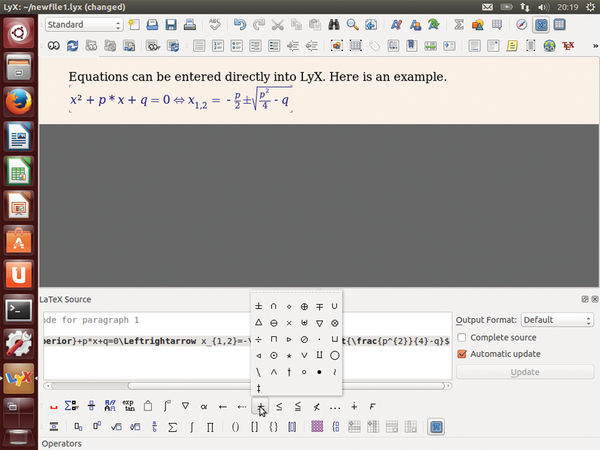Disable the Automatic update checkbox

click(x=462, y=354)
